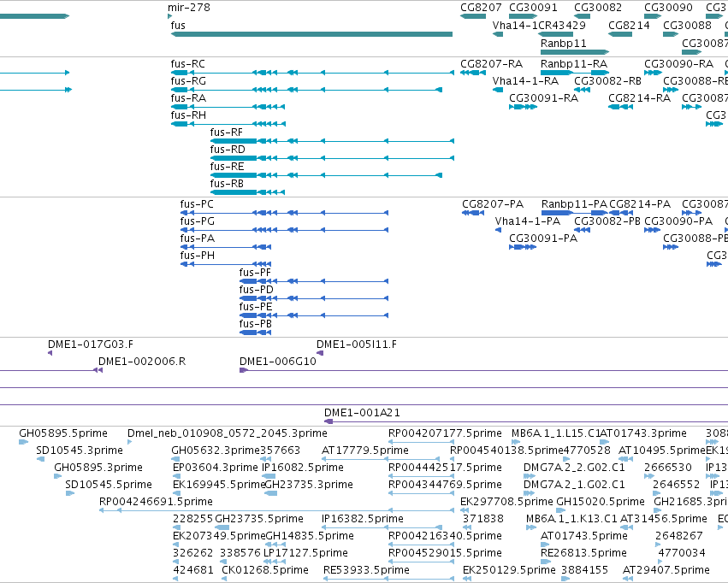Select DME1-002O06.R clone label
This screenshot has width=728, height=583.
tap(142, 362)
